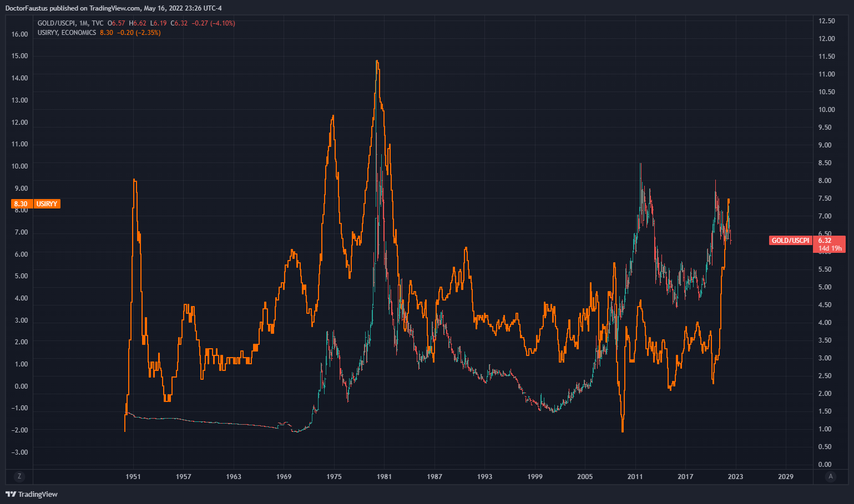Click 0.50 on the right price scale
This screenshot has width=854, height=504.
click(x=825, y=447)
